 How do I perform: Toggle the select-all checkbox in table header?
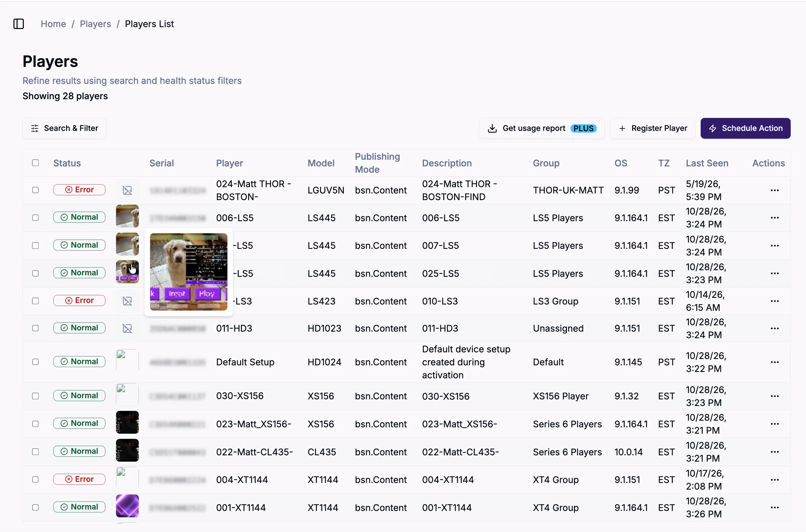35,163
